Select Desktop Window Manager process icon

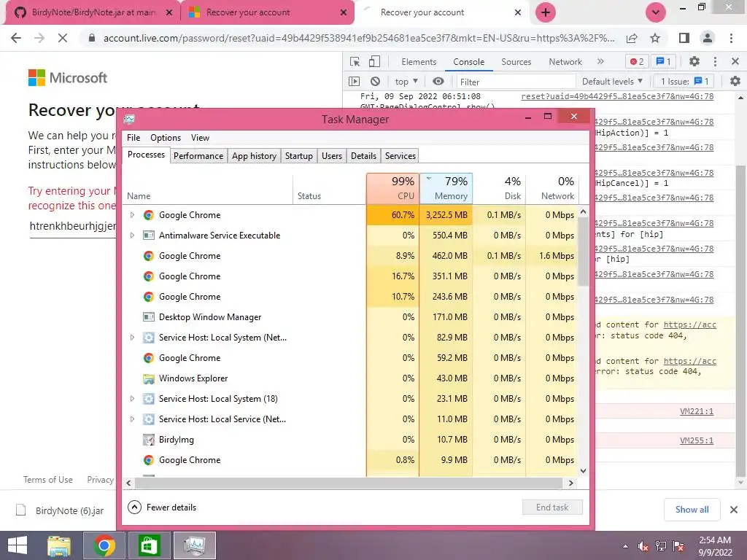point(149,317)
